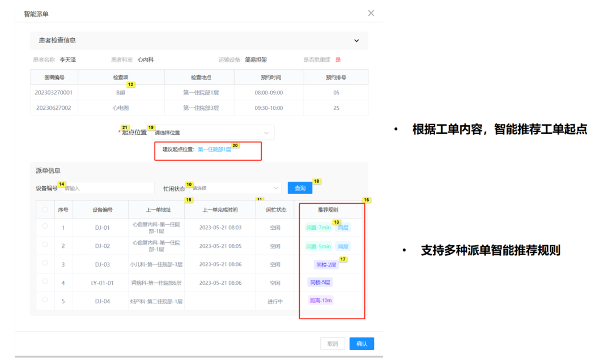The height and width of the screenshot is (364, 612).
Task: Collapse the 患者检查信息 section
Action: click(356, 41)
